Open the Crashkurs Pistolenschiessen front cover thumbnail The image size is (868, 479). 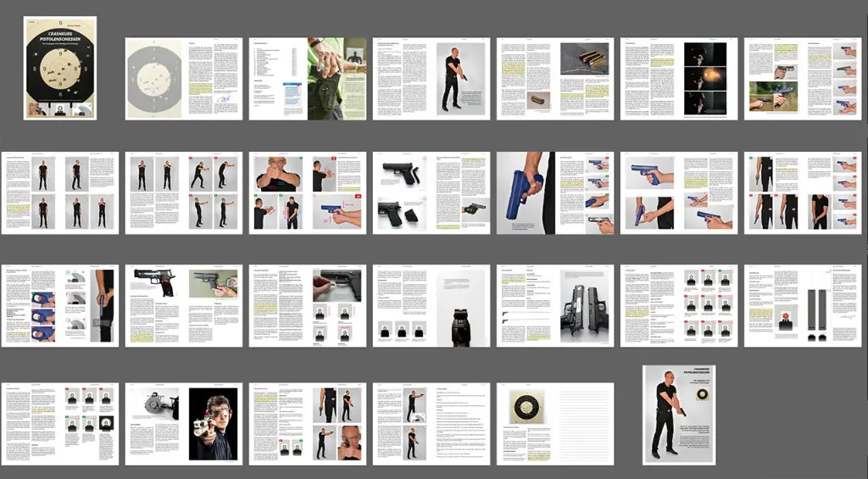(60, 68)
